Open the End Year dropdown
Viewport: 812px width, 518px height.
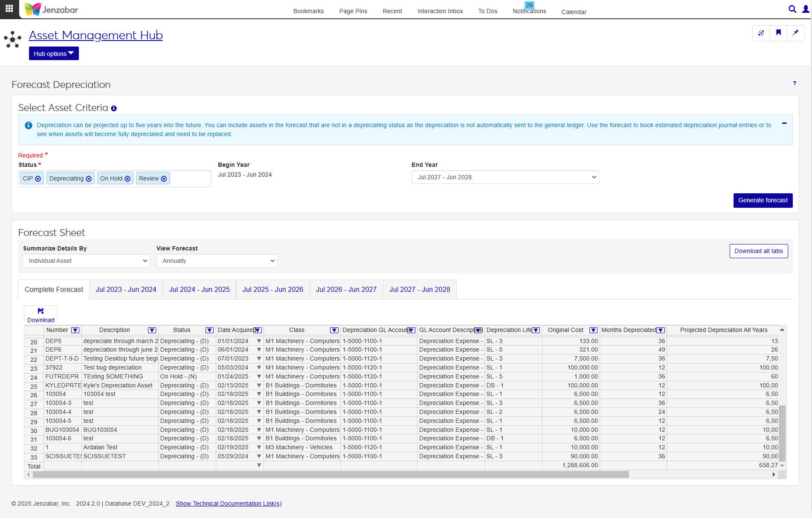click(505, 178)
